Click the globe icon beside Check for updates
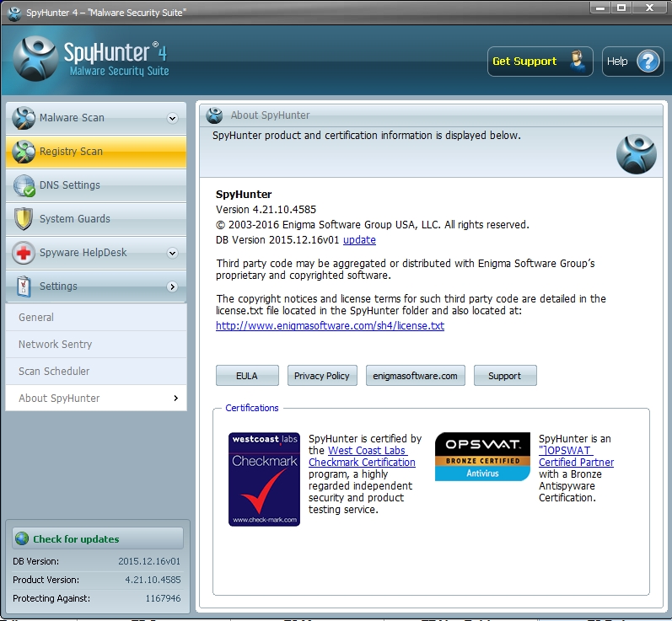 click(x=22, y=538)
